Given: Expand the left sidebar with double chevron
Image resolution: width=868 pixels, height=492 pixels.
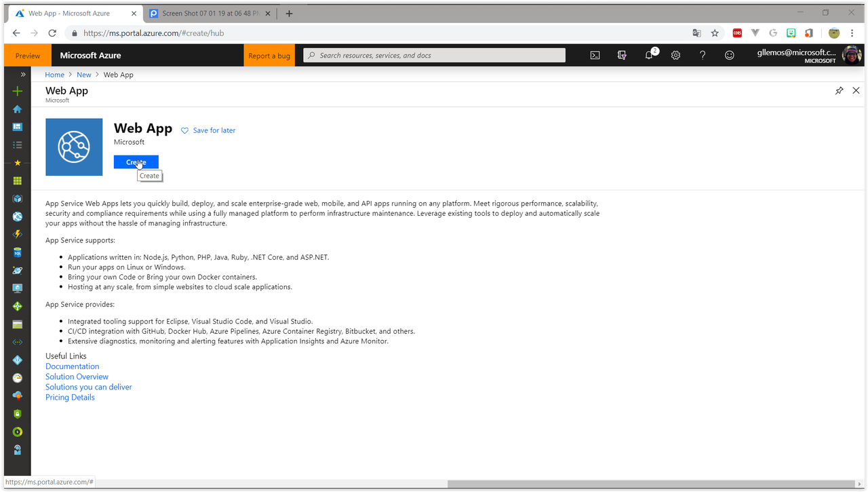Looking at the screenshot, I should pos(23,75).
